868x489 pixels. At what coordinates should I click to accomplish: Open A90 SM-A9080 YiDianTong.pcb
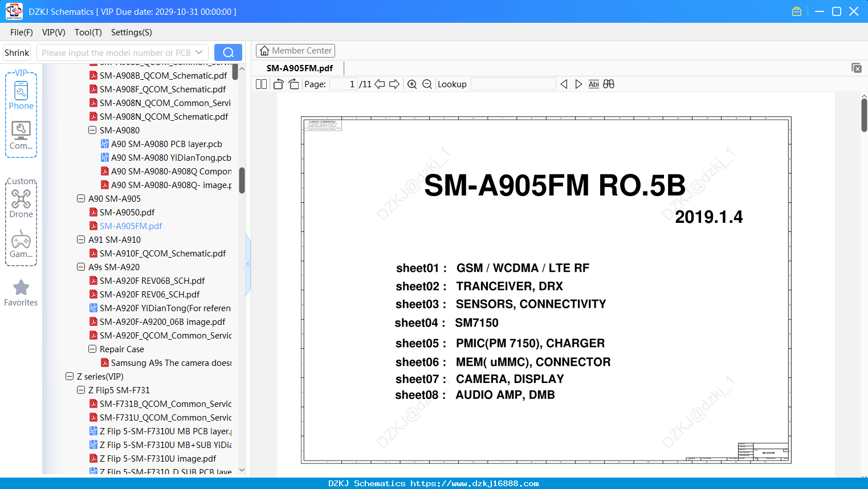171,157
